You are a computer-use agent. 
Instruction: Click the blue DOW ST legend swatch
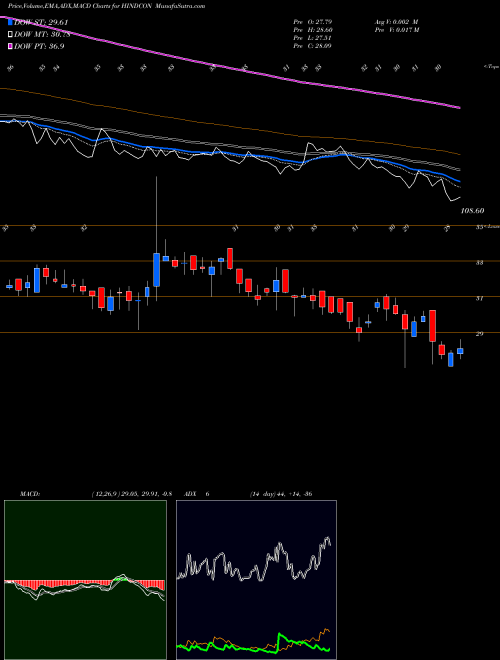[x=10, y=22]
